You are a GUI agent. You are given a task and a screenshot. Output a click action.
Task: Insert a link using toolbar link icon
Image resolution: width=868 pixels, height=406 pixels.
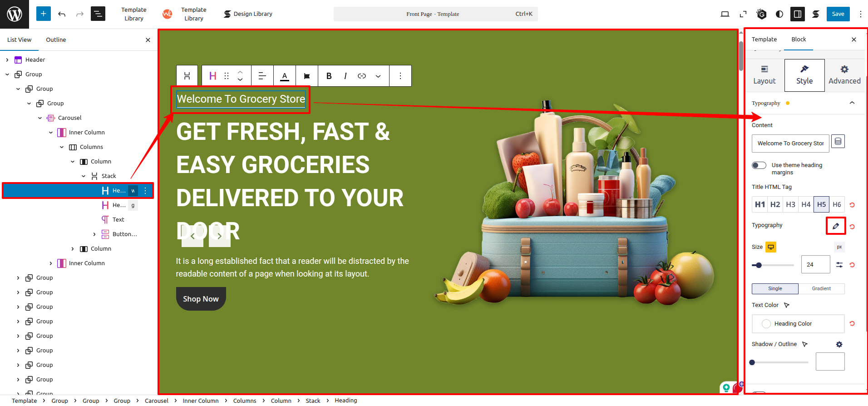[x=362, y=76]
